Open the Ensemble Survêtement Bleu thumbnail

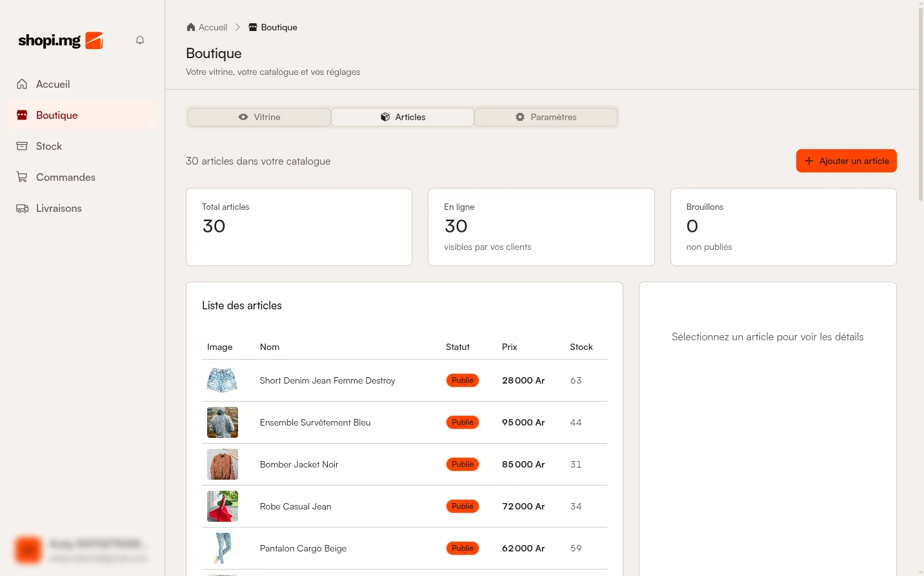click(x=223, y=422)
